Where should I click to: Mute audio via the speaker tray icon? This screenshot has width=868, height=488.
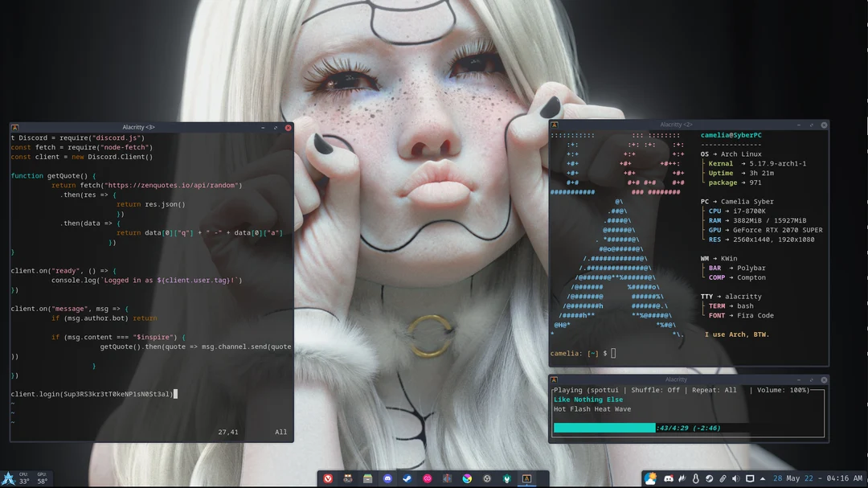(x=735, y=478)
